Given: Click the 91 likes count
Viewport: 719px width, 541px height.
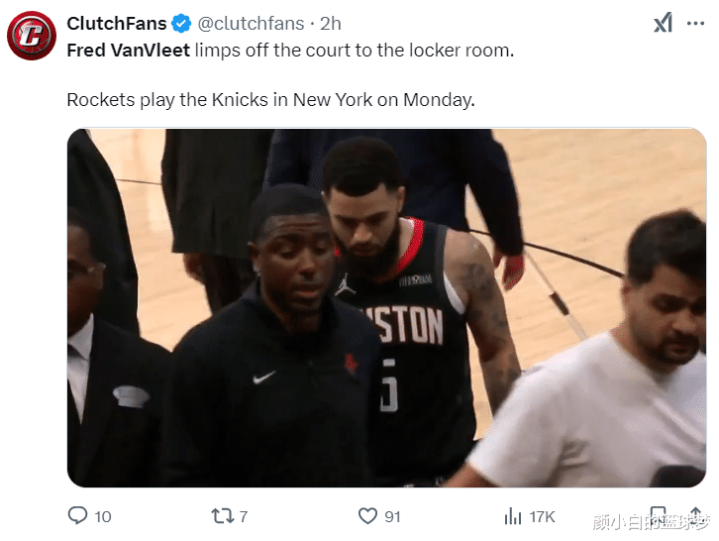Looking at the screenshot, I should coord(392,517).
